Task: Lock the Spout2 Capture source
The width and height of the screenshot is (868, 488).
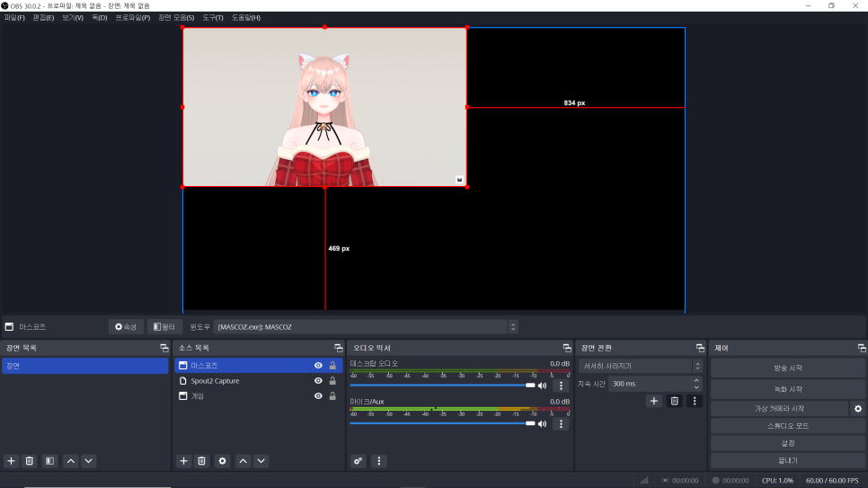Action: click(332, 381)
